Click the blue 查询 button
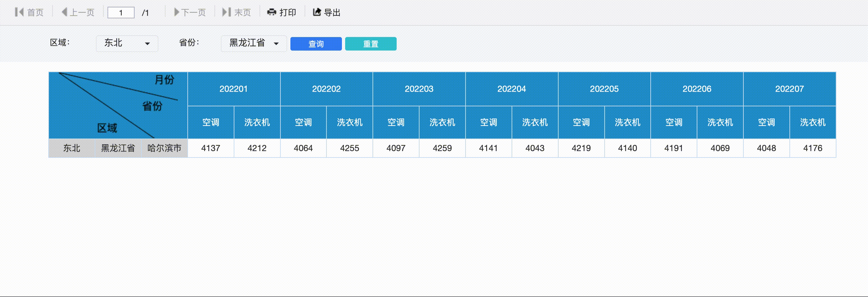The width and height of the screenshot is (868, 297). [x=316, y=44]
